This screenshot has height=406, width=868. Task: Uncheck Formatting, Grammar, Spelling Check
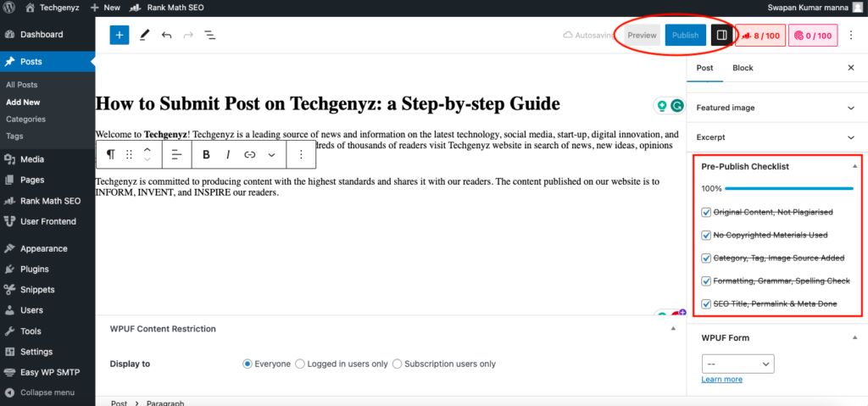pyautogui.click(x=706, y=281)
